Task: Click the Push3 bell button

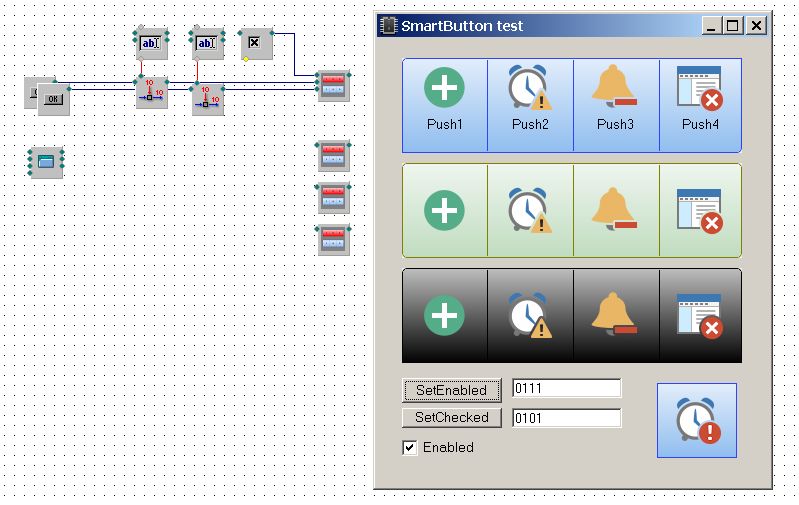Action: pos(615,104)
